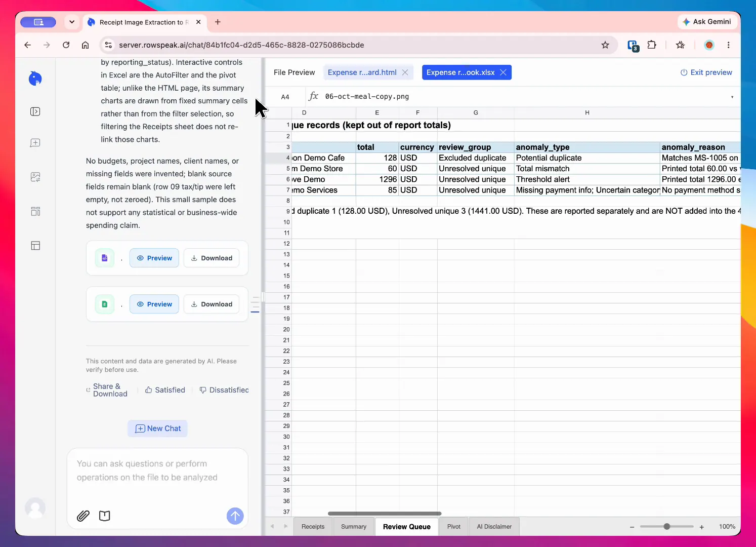Go to the Chrome home page icon
This screenshot has height=547, width=756.
(86, 45)
